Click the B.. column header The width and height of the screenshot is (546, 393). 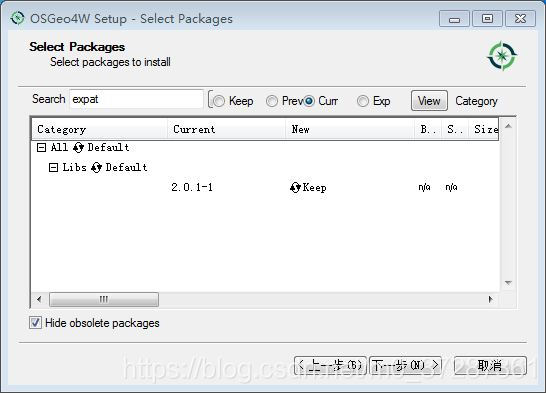(x=428, y=129)
